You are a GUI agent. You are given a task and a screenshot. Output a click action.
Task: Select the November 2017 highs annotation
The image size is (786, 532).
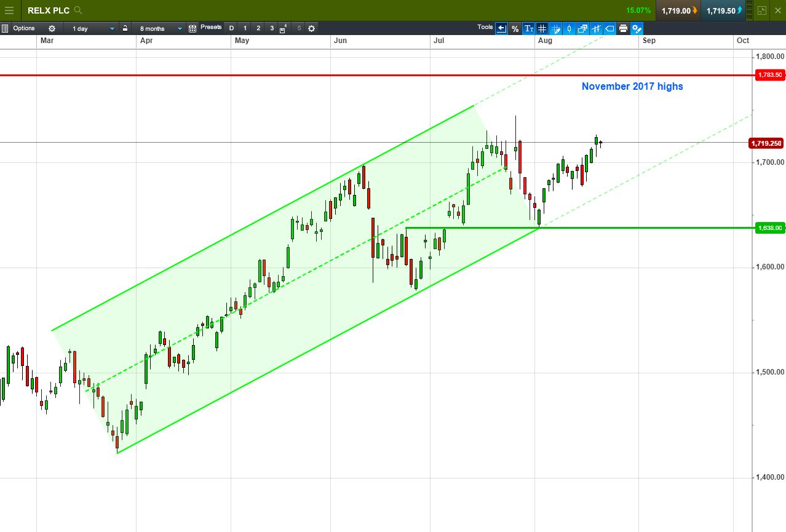tap(632, 87)
